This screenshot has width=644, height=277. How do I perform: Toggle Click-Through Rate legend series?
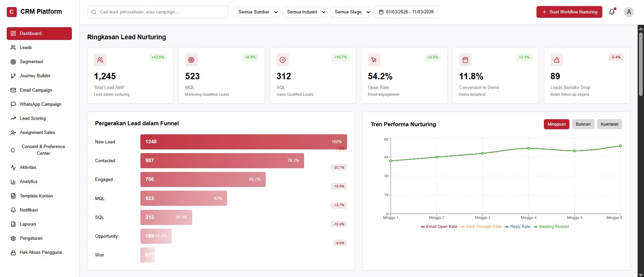tap(481, 227)
